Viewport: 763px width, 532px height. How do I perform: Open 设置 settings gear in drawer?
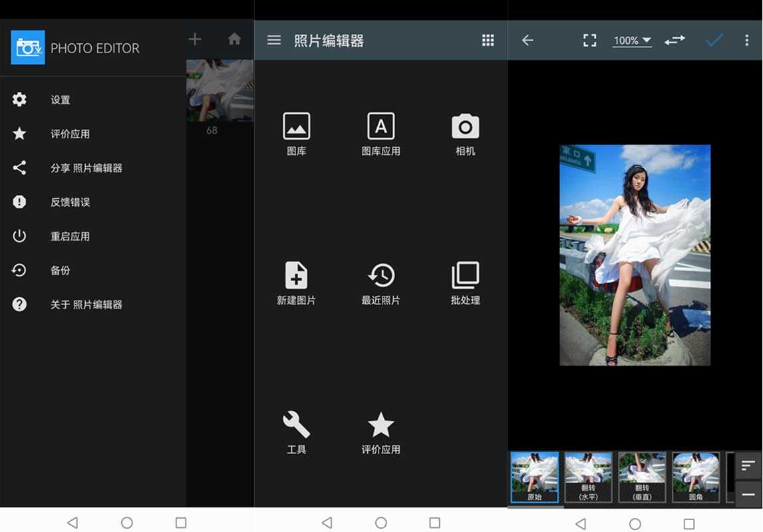19,100
